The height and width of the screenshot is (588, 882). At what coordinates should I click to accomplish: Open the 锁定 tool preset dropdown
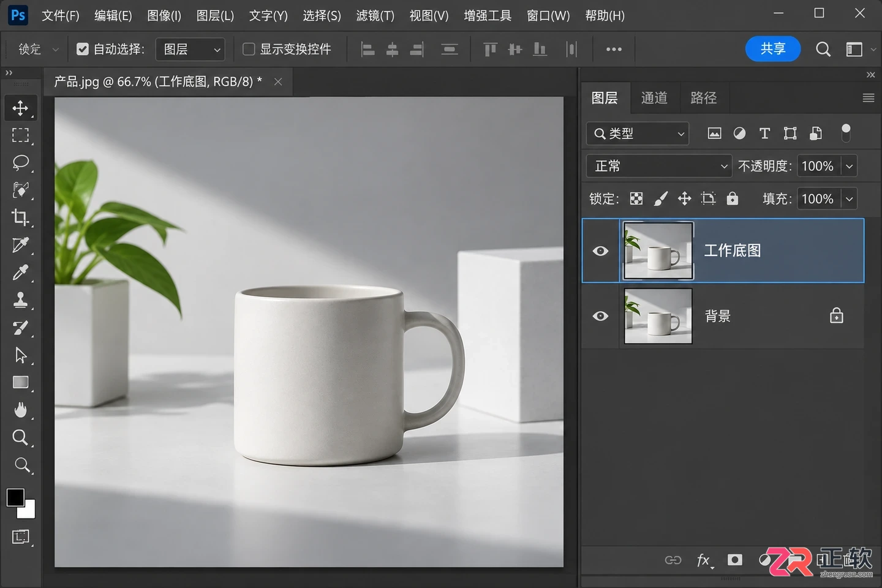click(x=38, y=49)
